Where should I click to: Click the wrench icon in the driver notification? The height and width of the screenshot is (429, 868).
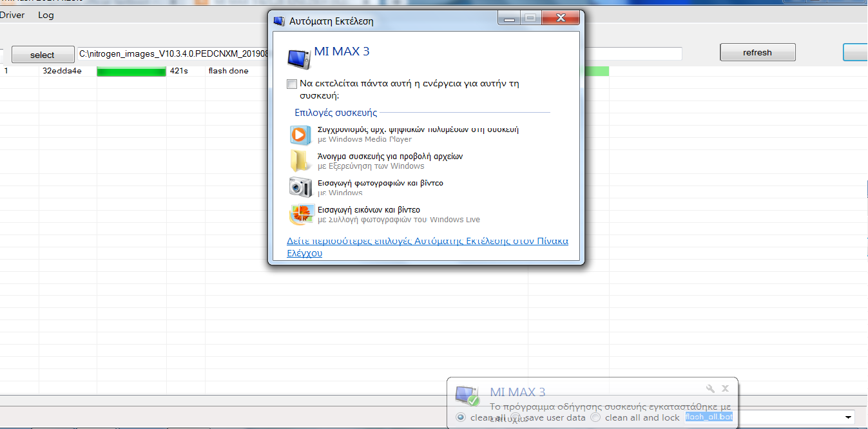pos(710,388)
